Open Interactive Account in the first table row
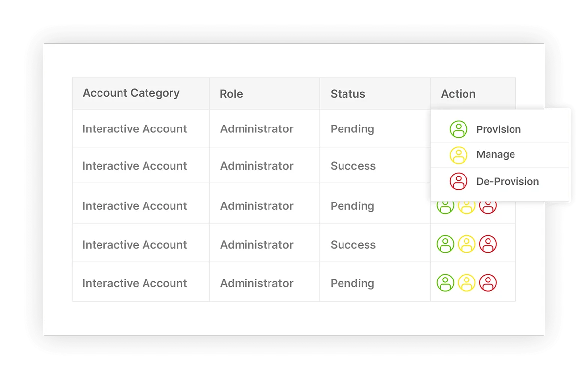Viewport: 588px width, 380px height. pos(135,129)
